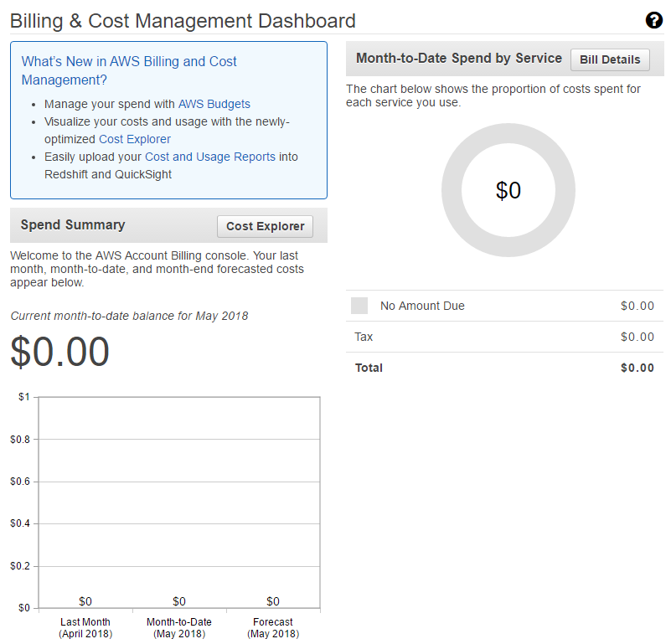Click the $0 value above Month-to-Date
The height and width of the screenshot is (644, 671).
pos(179,601)
